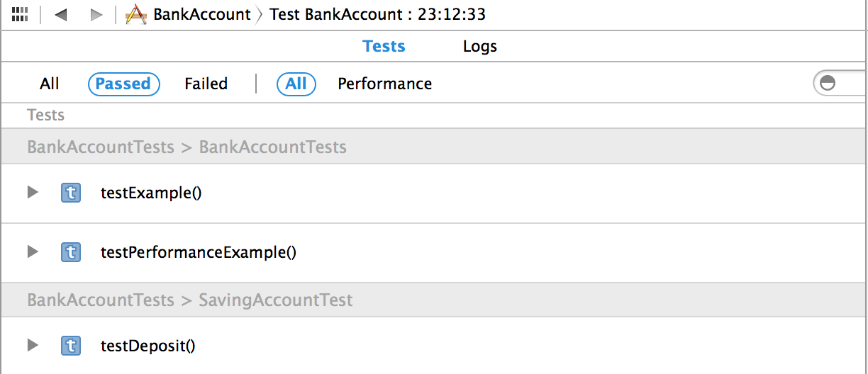This screenshot has height=374, width=868.
Task: Click the test icon beside testDeposit()
Action: [x=71, y=346]
